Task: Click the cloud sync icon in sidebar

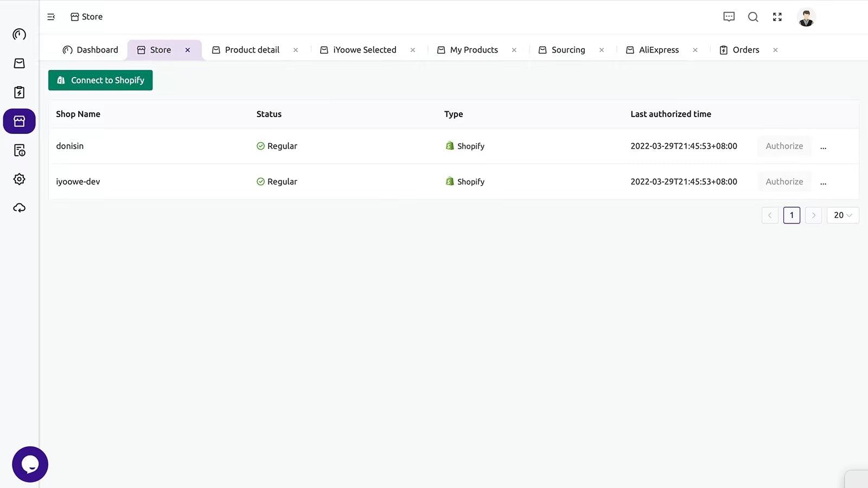Action: [19, 208]
